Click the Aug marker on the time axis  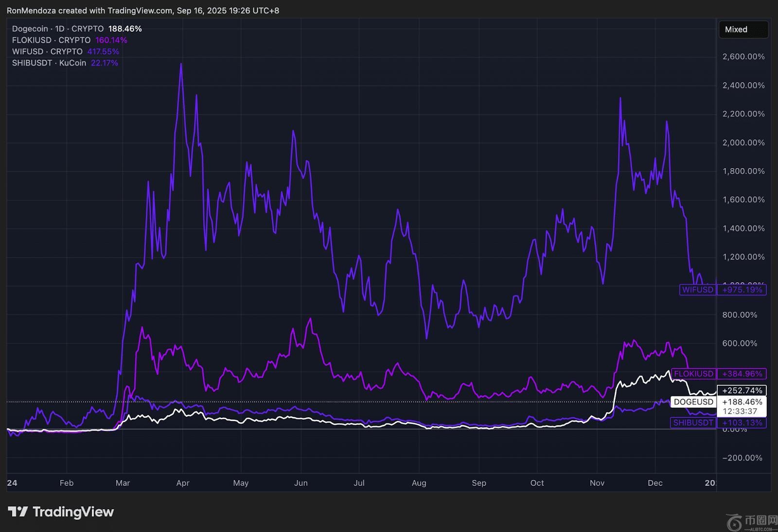tap(419, 483)
